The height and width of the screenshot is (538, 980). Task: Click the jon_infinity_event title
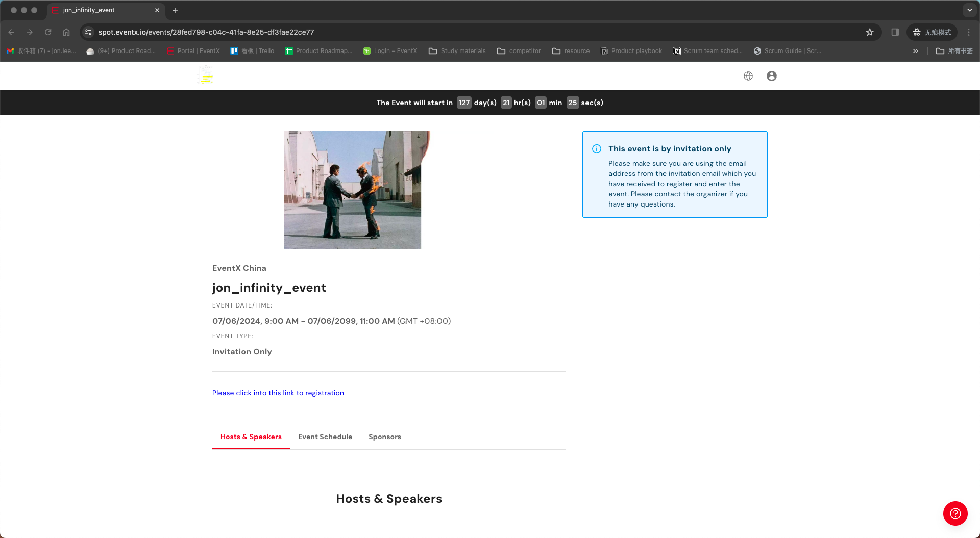[x=269, y=288]
